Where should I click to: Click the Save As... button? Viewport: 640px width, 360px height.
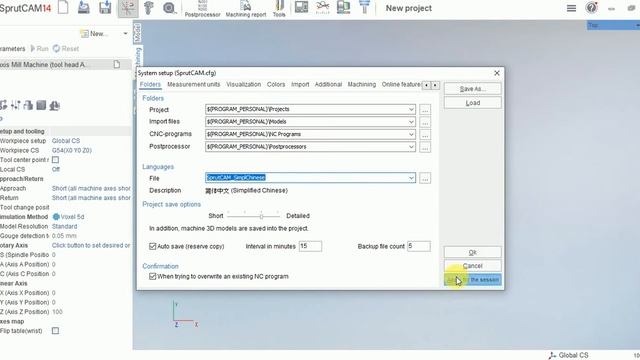473,89
